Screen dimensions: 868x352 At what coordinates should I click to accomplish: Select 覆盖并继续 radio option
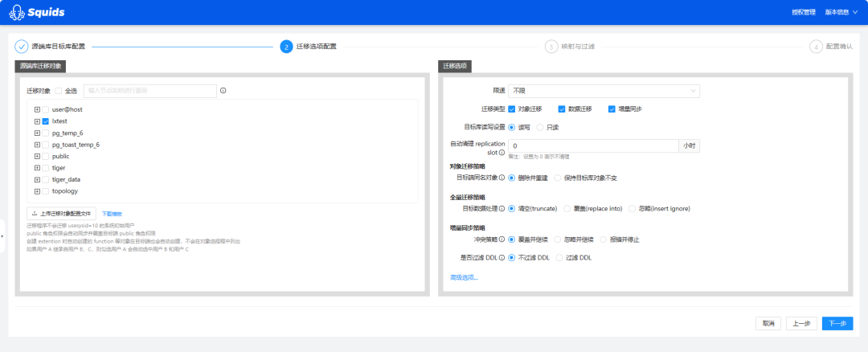pyautogui.click(x=511, y=239)
